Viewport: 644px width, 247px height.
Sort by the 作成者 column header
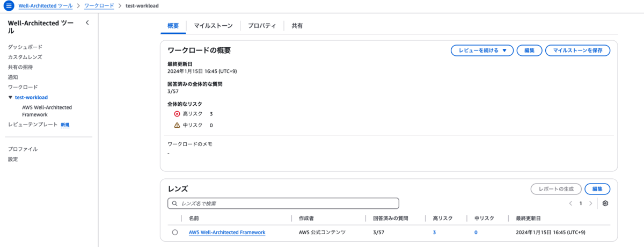click(306, 219)
